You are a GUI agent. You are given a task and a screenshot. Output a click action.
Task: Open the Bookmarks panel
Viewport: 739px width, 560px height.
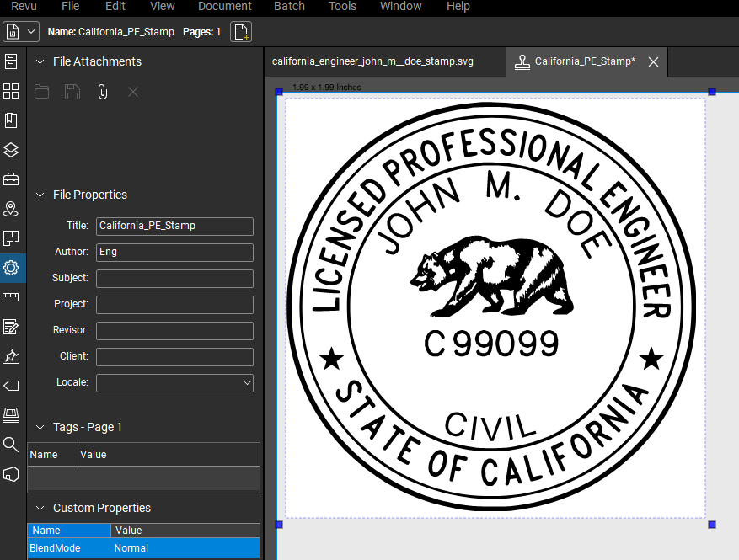tap(11, 120)
